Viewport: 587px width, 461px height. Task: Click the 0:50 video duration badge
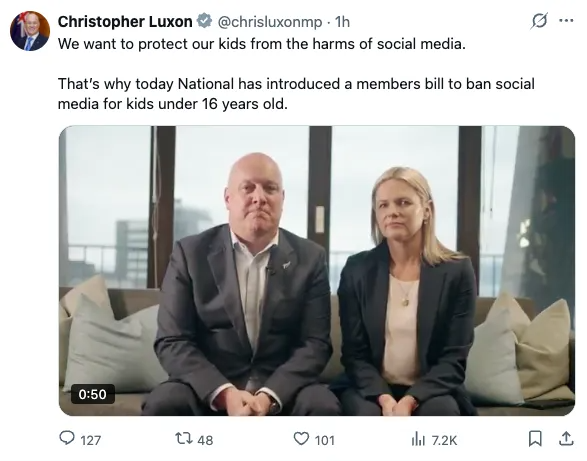[92, 394]
